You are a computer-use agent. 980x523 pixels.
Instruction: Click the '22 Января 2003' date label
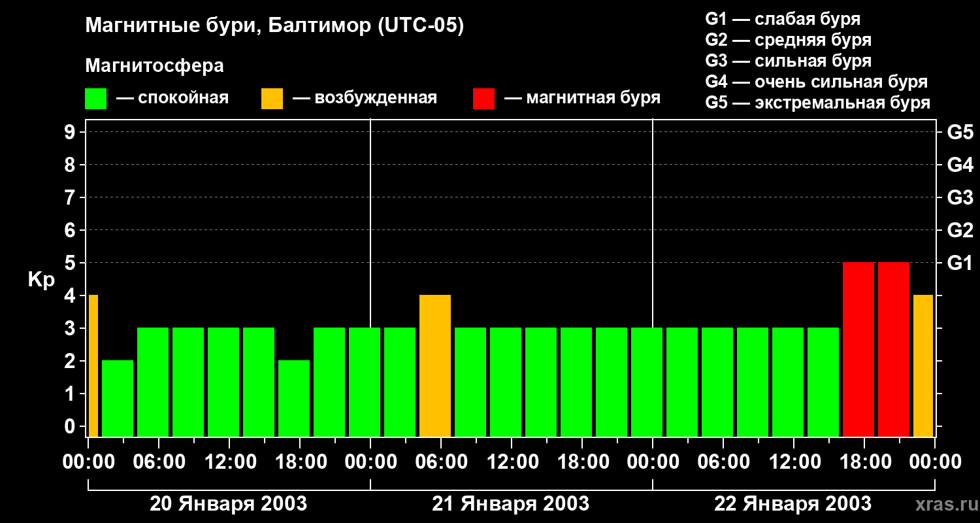pyautogui.click(x=792, y=504)
